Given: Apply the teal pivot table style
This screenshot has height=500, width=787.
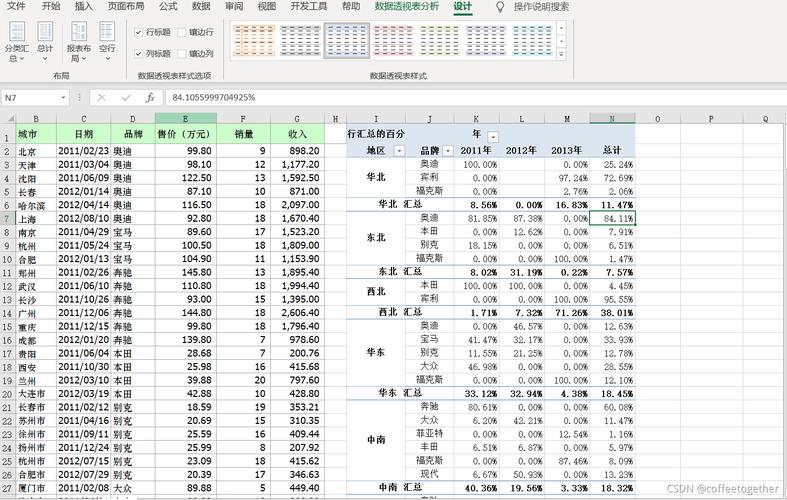Looking at the screenshot, I should [x=532, y=41].
